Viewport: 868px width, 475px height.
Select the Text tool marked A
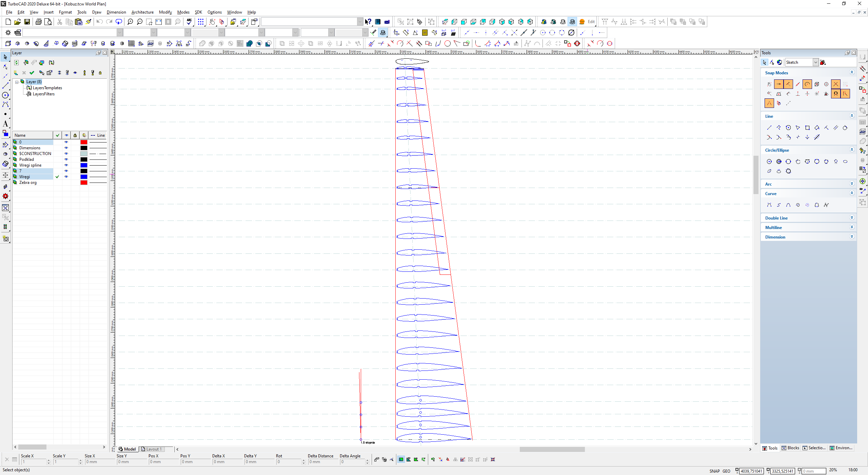5,123
